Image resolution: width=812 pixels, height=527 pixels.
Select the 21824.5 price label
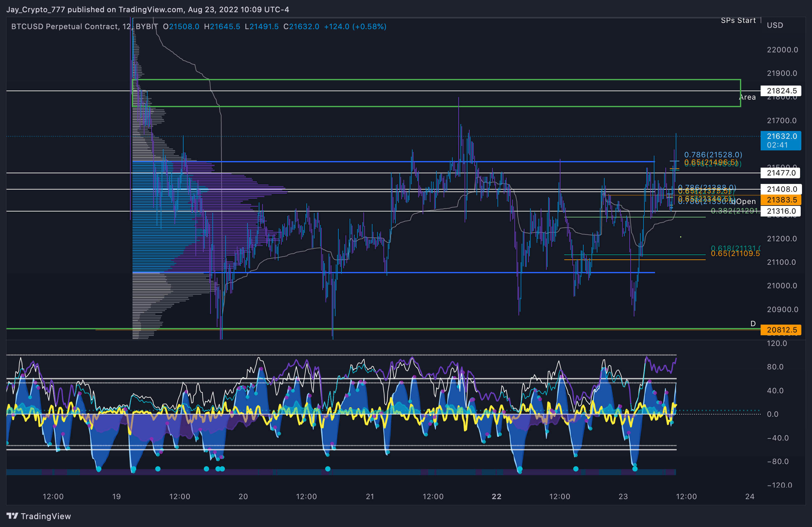(781, 91)
